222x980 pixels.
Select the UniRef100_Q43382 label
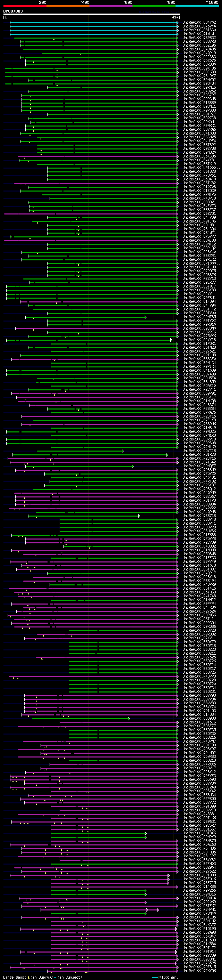click(199, 547)
